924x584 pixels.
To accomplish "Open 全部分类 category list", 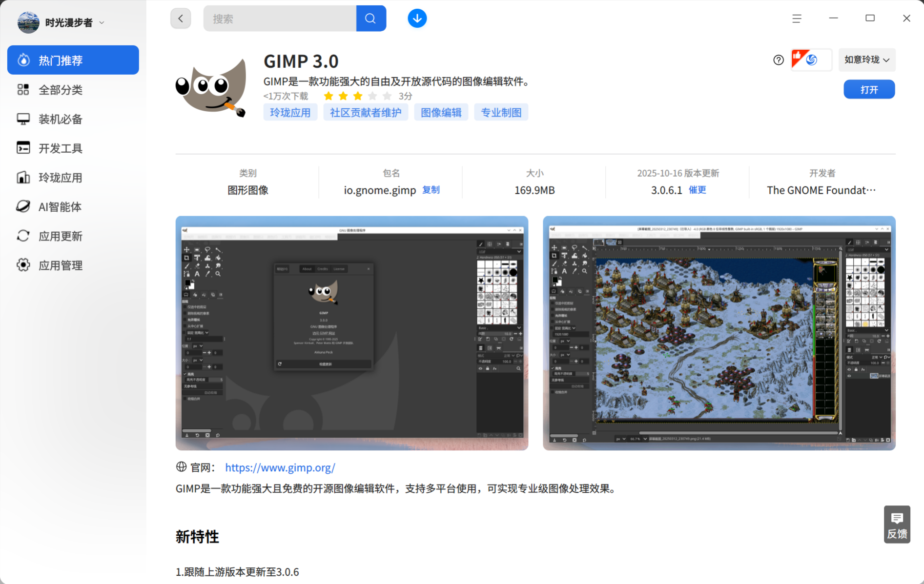I will coord(73,90).
